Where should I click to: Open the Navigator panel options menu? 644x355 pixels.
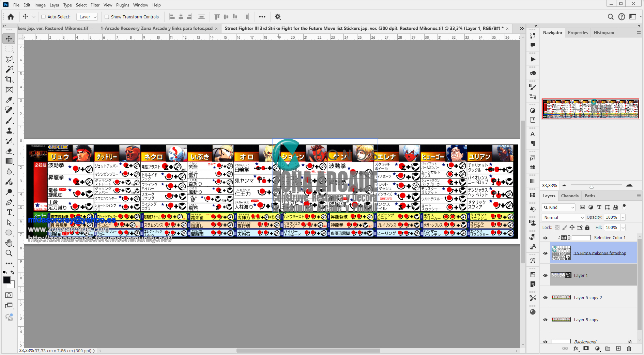tap(639, 33)
